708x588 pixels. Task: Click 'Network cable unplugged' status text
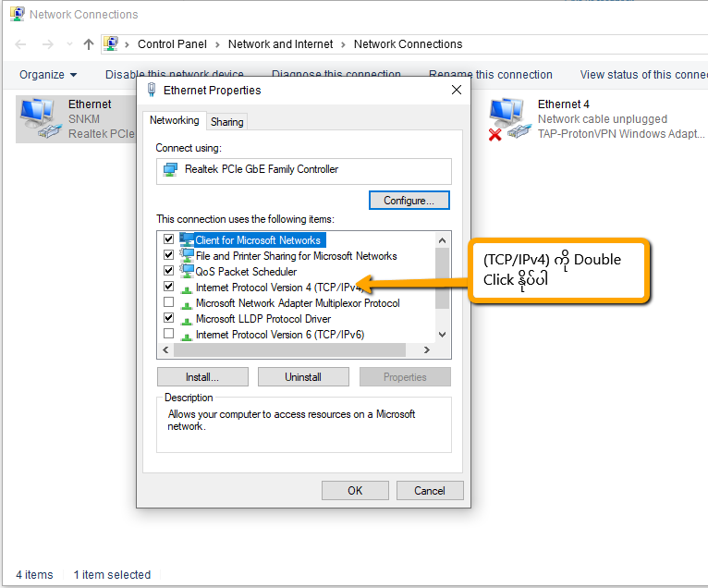(x=603, y=119)
